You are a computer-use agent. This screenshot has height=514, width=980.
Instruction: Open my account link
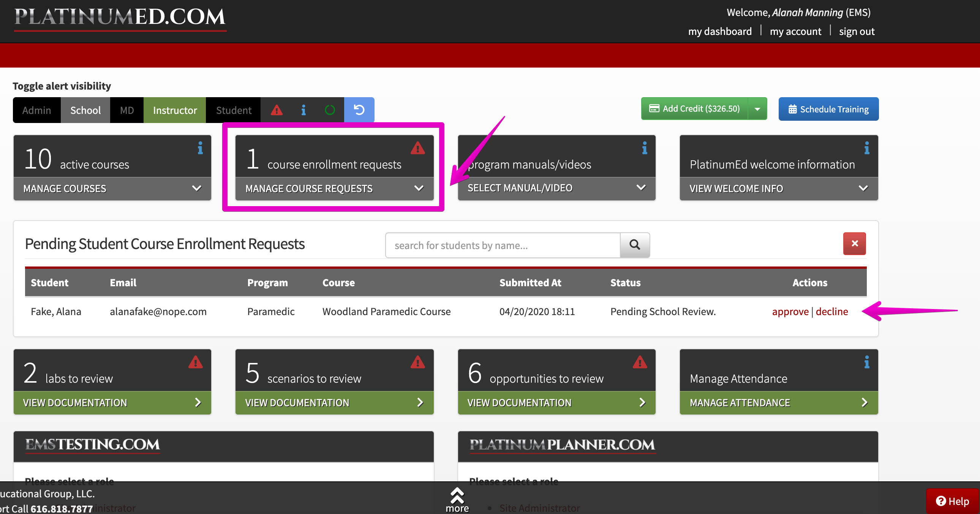795,31
